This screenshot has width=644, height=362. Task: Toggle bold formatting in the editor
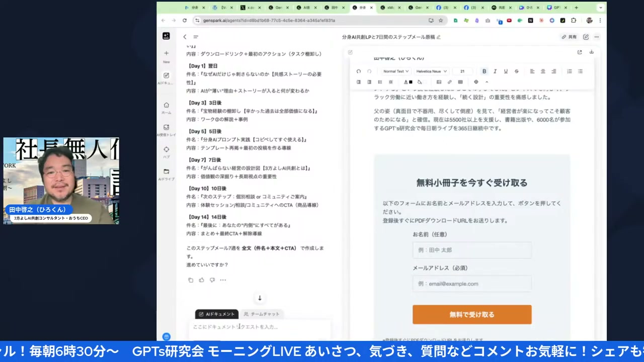(484, 71)
